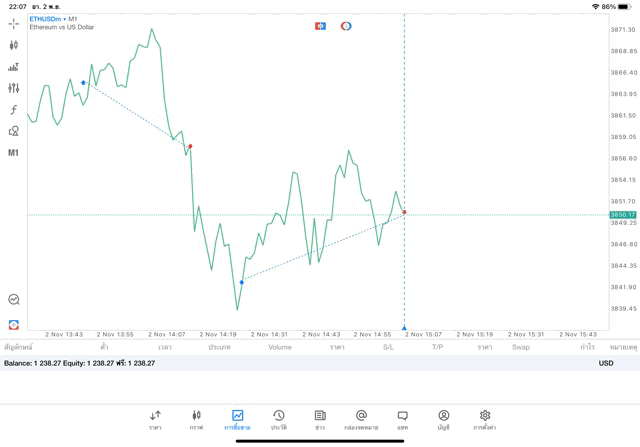Open settings gear tab (การตั้งค่า)
640x447 pixels.
485,419
